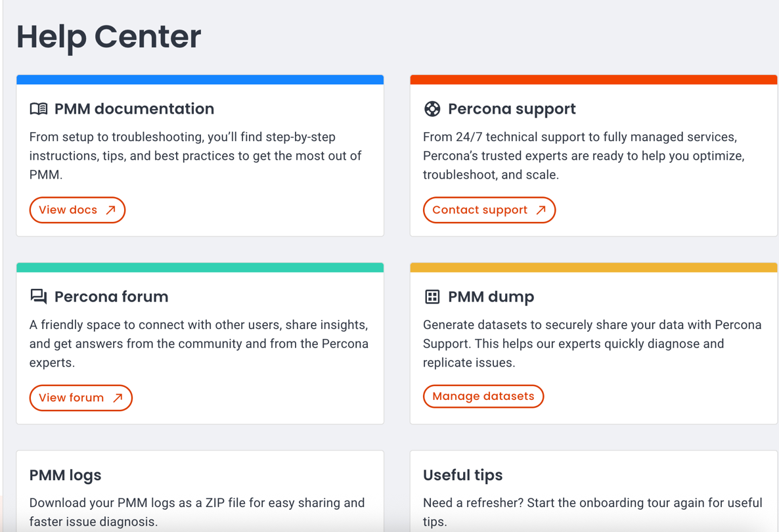This screenshot has width=779, height=532.
Task: Click the chat bubbles icon beside Percona forum
Action: (x=39, y=296)
